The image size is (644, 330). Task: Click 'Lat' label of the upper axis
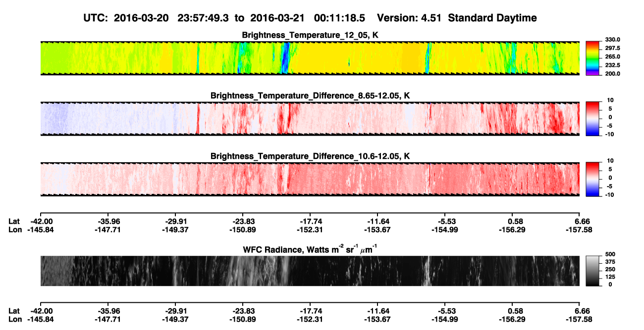(14, 222)
